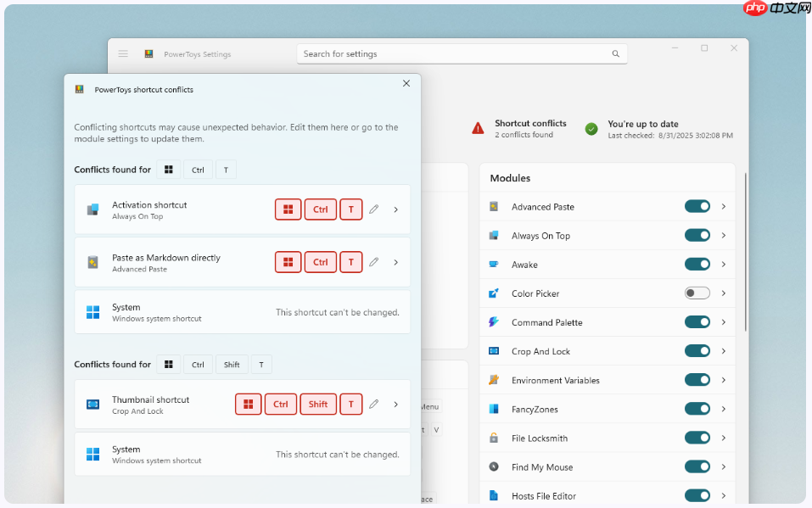The width and height of the screenshot is (812, 508).
Task: Click the edit pencil for Paste as Markdown
Action: click(373, 262)
